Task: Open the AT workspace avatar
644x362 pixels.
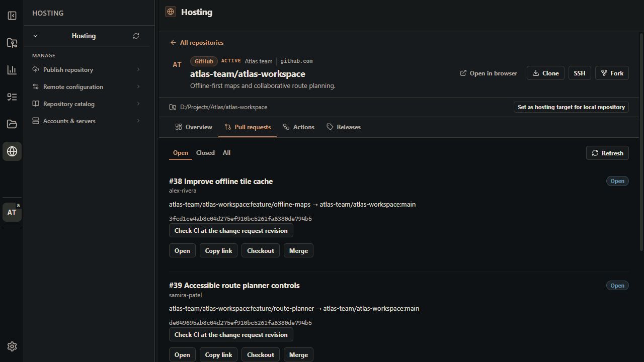Action: point(12,212)
